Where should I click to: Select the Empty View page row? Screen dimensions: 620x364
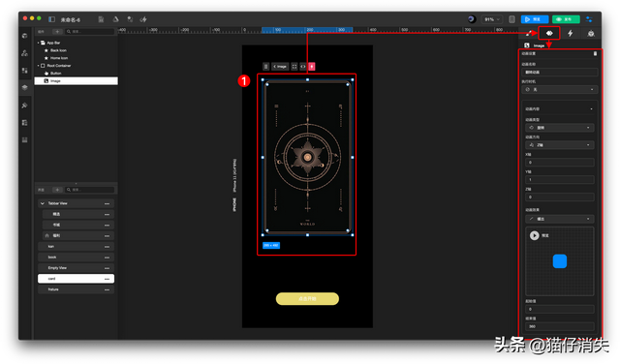(76, 268)
